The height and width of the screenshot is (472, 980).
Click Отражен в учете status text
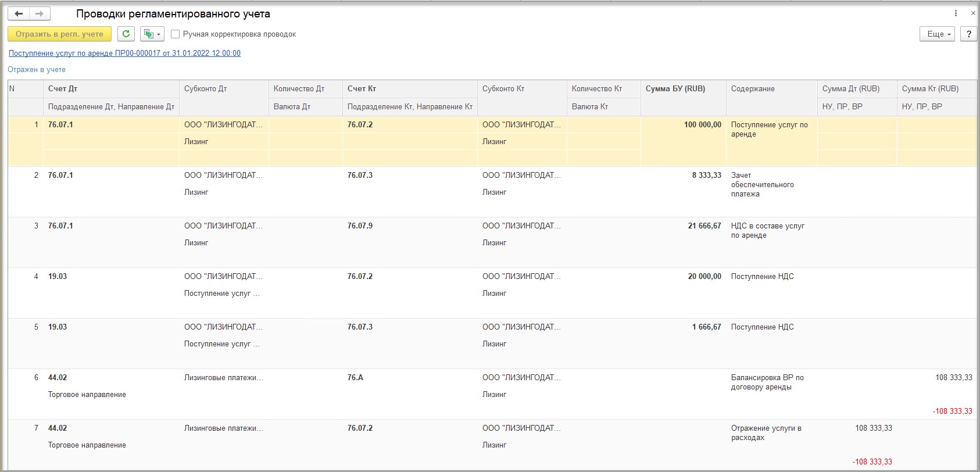coord(37,69)
